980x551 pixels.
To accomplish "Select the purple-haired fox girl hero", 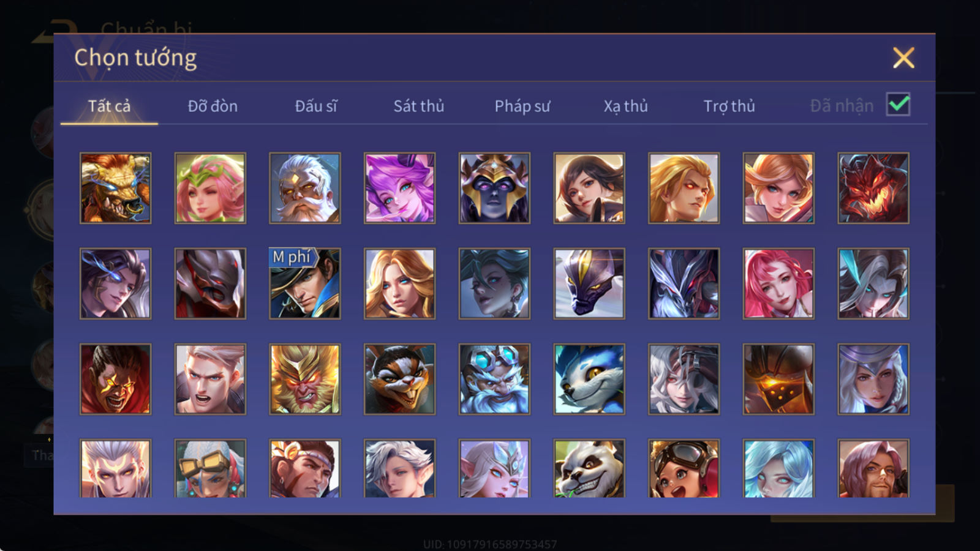I will click(399, 188).
